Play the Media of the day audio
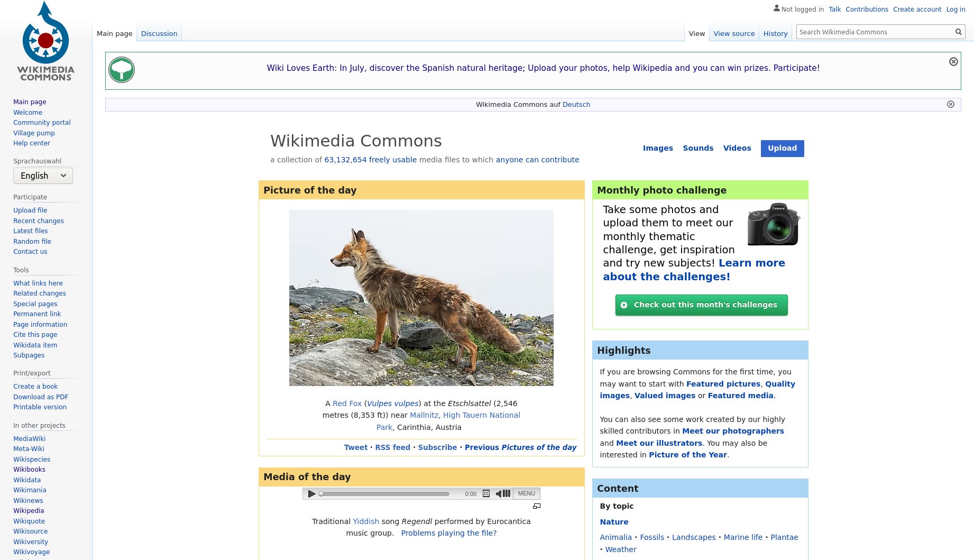Viewport: 974px width, 560px height. [x=311, y=494]
